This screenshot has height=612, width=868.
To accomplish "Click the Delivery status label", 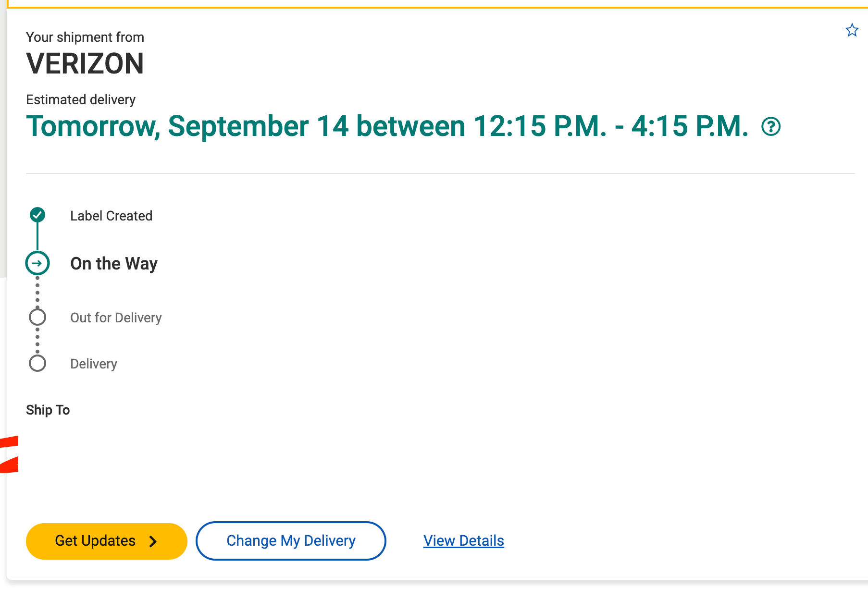I will 94,364.
